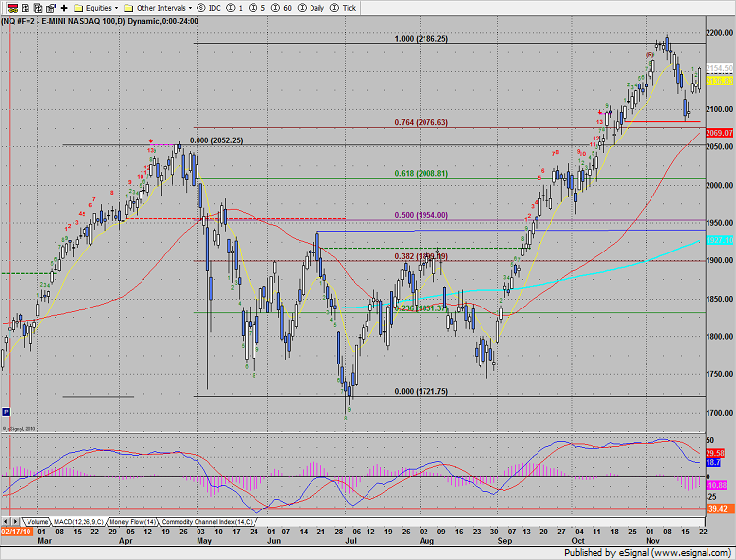
Task: Click the 0.000 (1721.75) Fibonacci label
Action: click(421, 391)
